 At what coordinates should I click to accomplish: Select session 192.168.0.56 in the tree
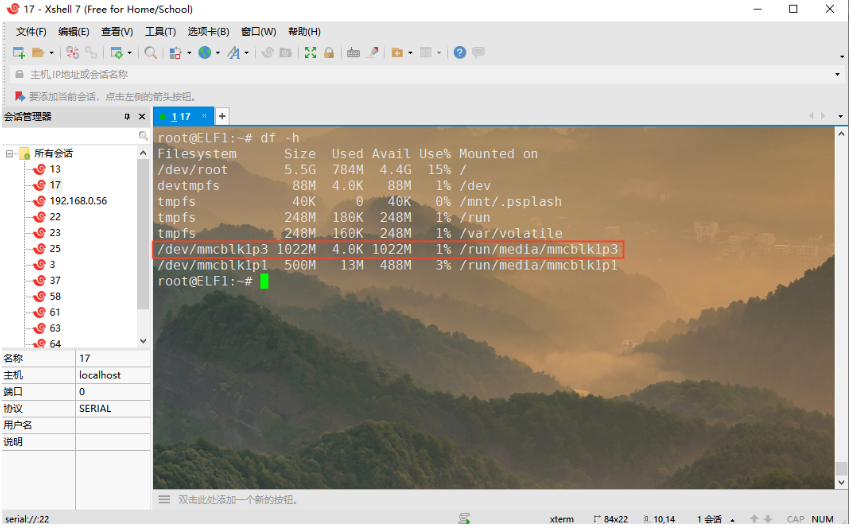click(78, 201)
